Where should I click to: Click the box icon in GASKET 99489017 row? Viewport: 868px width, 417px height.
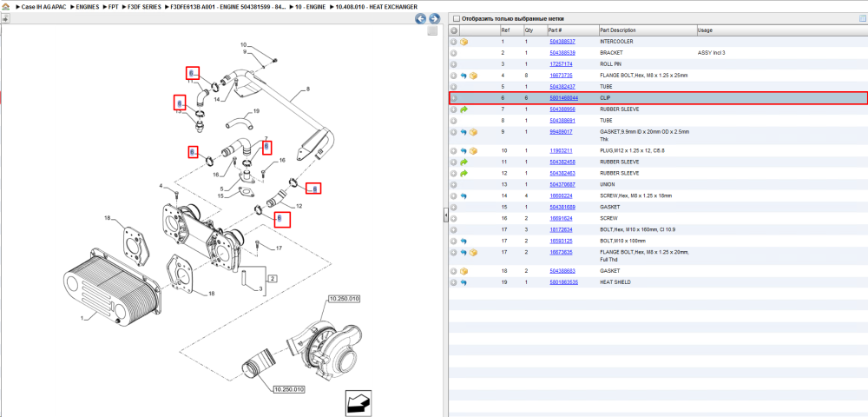pyautogui.click(x=473, y=132)
